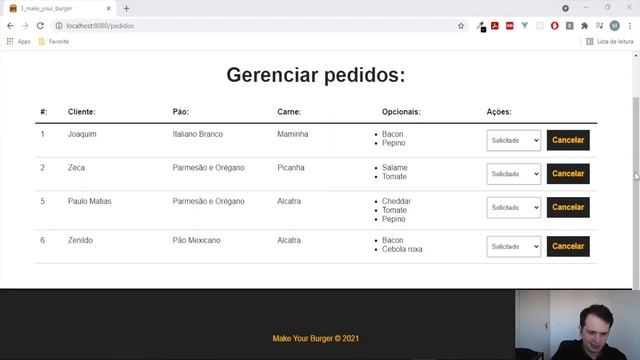Open status dropdown for Paulo Matias's order
The image size is (640, 360).
tap(513, 207)
